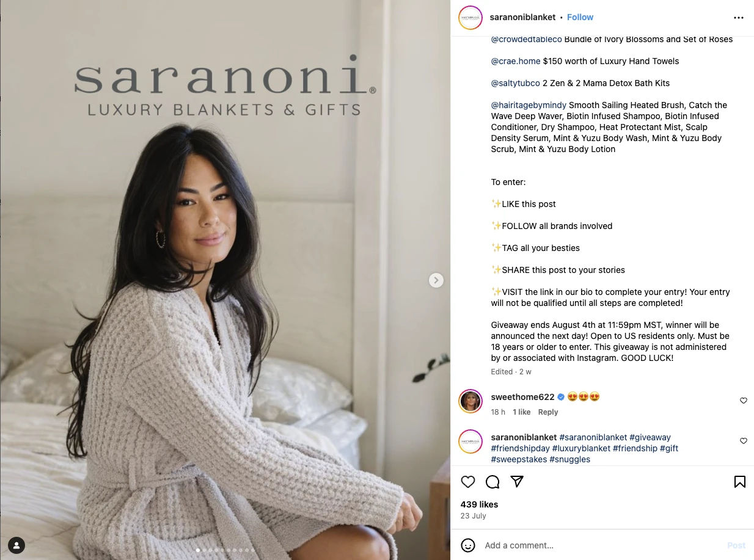Reply to sweethome622's comment
Screen dimensions: 754x560
[x=548, y=412]
